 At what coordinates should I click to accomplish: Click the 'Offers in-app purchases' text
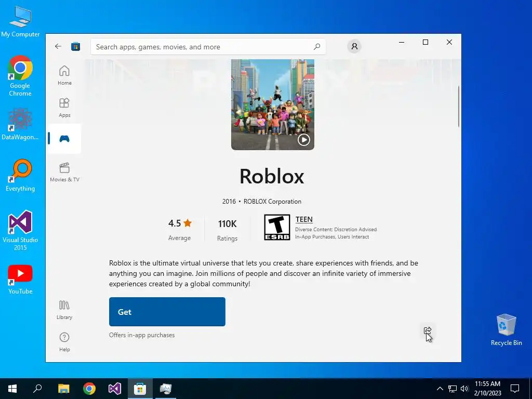(142, 335)
